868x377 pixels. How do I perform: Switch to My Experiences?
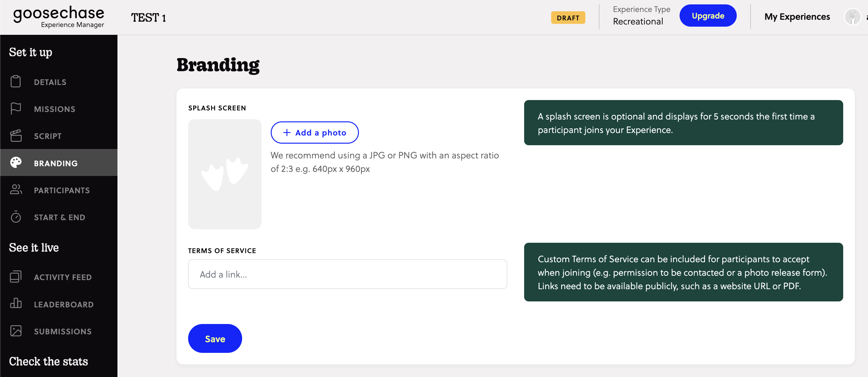coord(797,17)
